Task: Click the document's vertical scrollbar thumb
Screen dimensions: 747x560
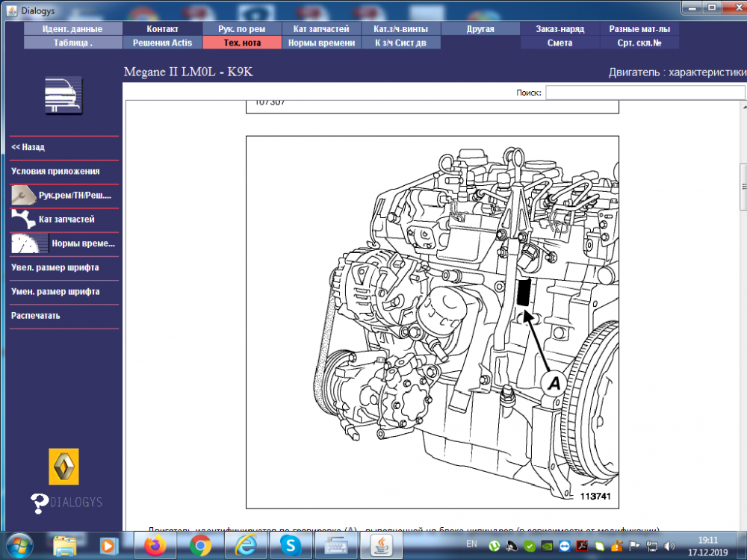Action: (x=743, y=187)
